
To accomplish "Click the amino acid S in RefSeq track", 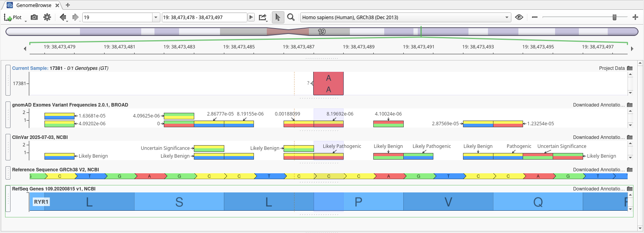I will (x=179, y=202).
